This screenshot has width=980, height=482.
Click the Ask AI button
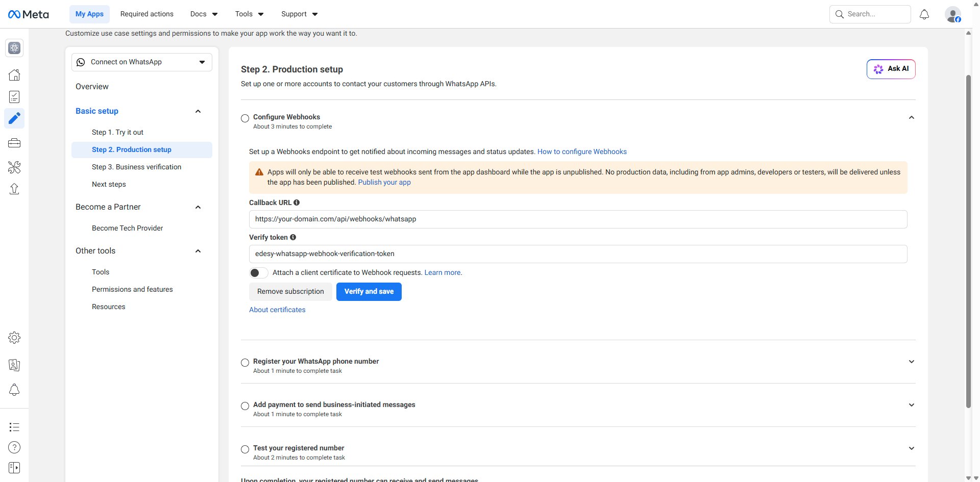(x=891, y=69)
